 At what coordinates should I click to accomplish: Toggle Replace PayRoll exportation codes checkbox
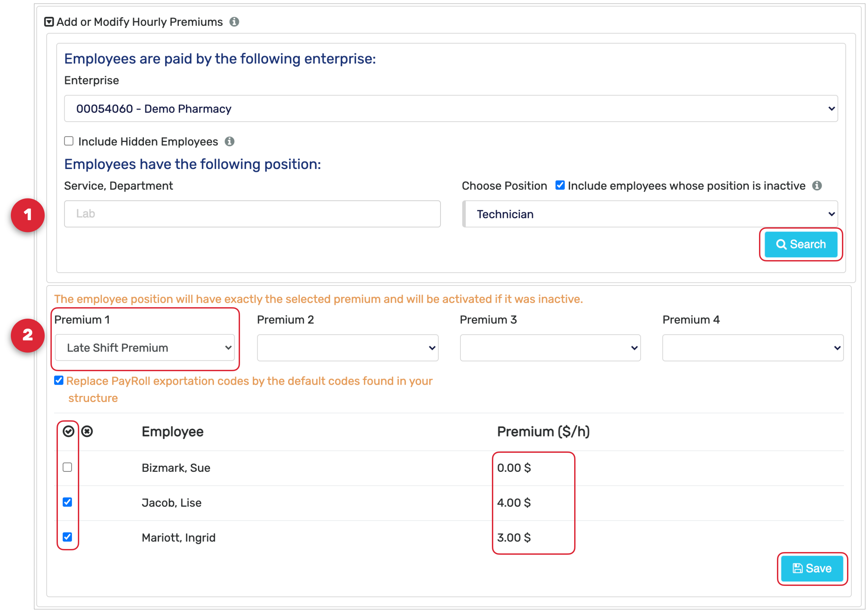59,380
